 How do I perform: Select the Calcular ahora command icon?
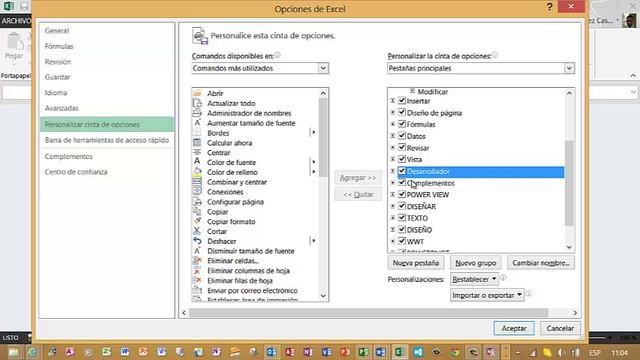197,142
